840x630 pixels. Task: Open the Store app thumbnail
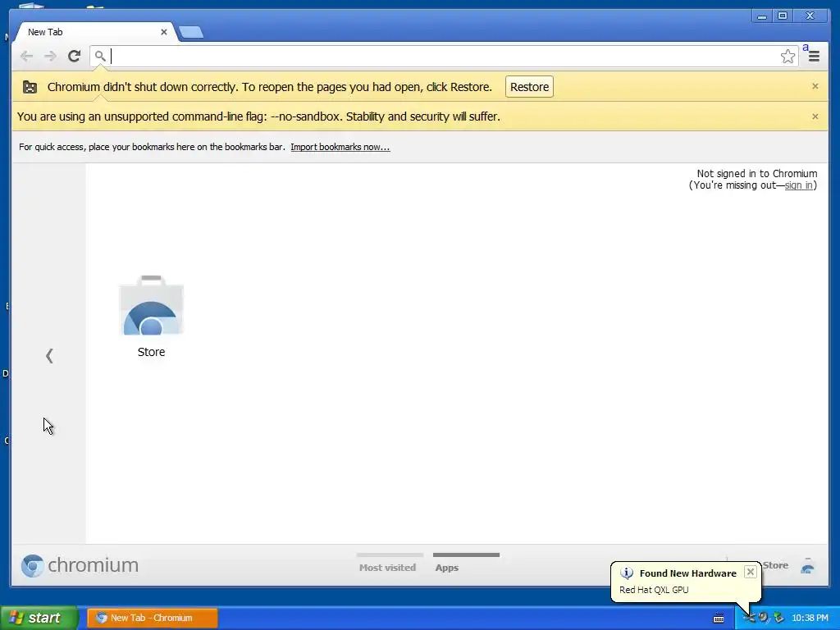(151, 305)
